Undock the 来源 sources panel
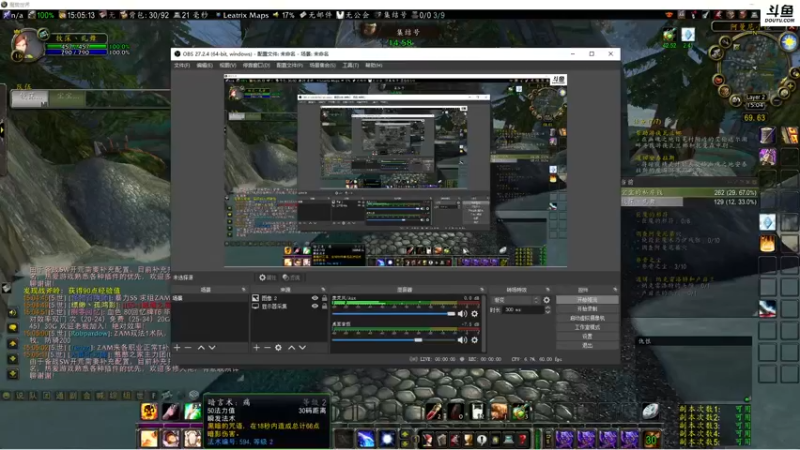Image resolution: width=800 pixels, height=450 pixels. coord(323,290)
